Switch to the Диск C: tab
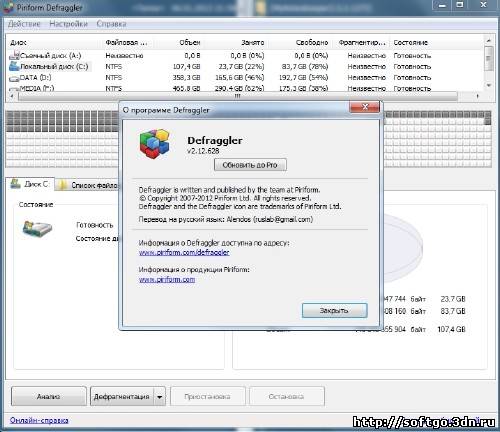Screen dimensions: 500x432 click(x=29, y=184)
